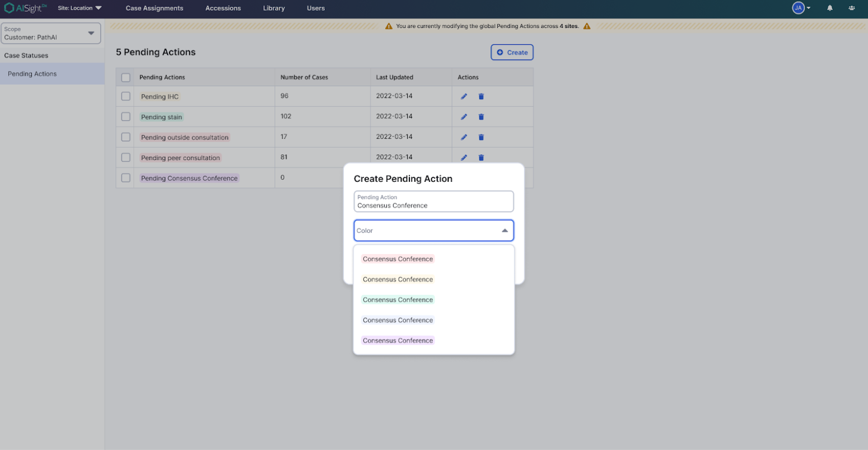
Task: Open the JA user avatar menu
Action: pos(801,8)
